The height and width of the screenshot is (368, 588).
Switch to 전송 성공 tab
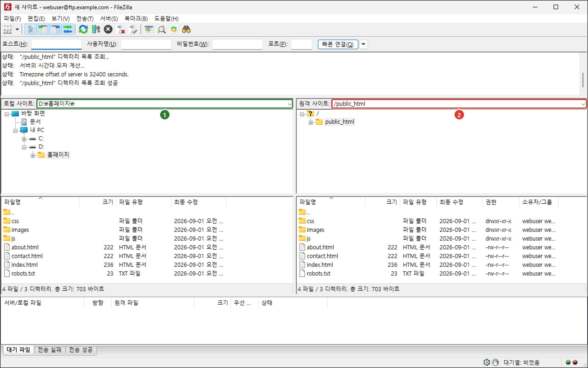(81, 350)
